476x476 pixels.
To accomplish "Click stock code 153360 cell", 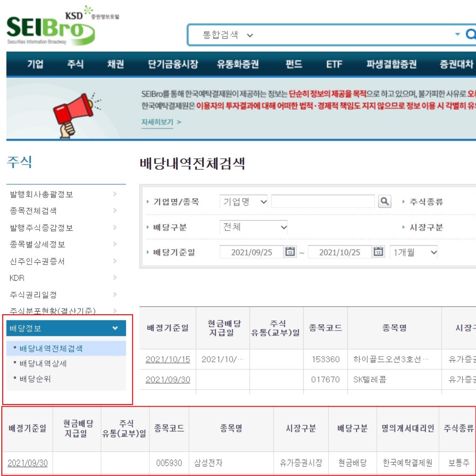I will click(x=325, y=360).
